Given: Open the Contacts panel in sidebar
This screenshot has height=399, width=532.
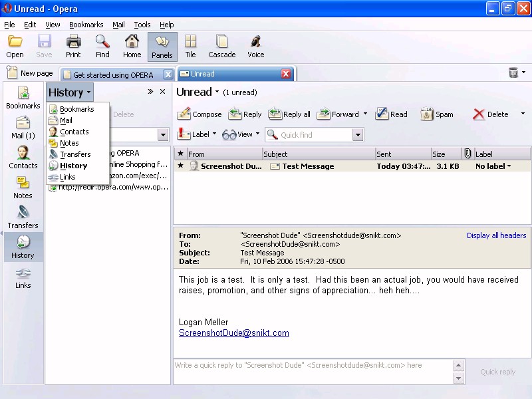Looking at the screenshot, I should point(23,157).
